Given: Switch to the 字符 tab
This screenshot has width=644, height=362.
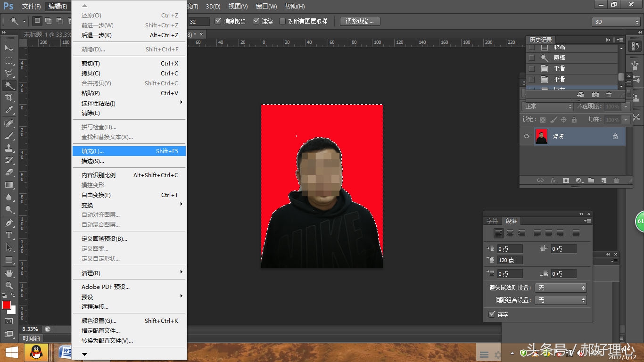Looking at the screenshot, I should point(492,221).
